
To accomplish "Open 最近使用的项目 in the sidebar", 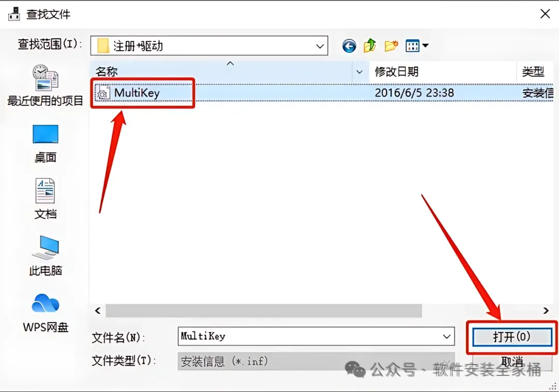I will click(45, 85).
